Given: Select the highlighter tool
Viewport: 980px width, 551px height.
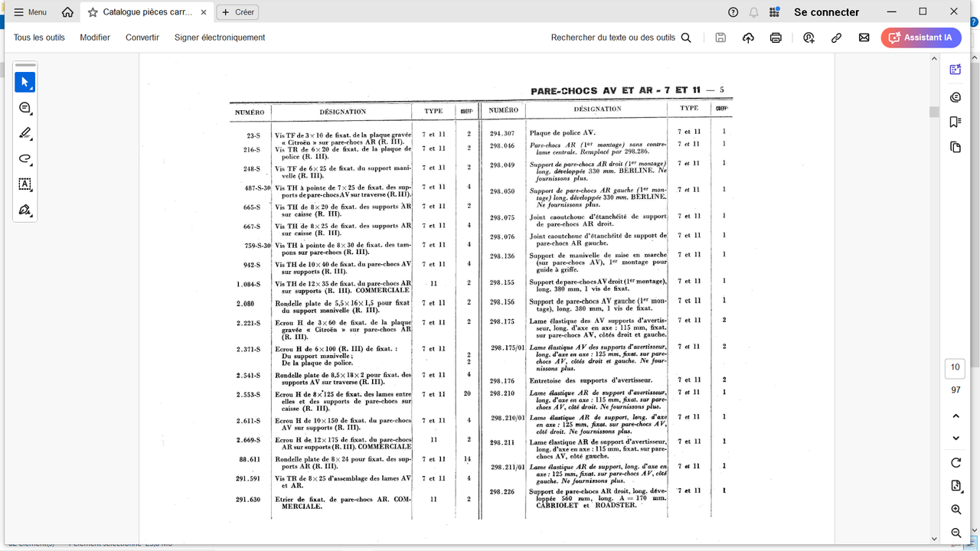Looking at the screenshot, I should (x=25, y=133).
